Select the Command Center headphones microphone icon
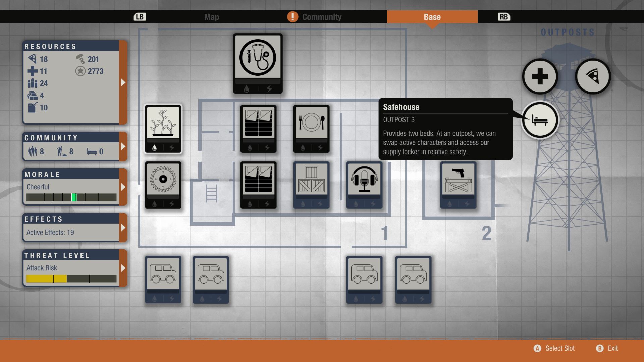 click(364, 185)
